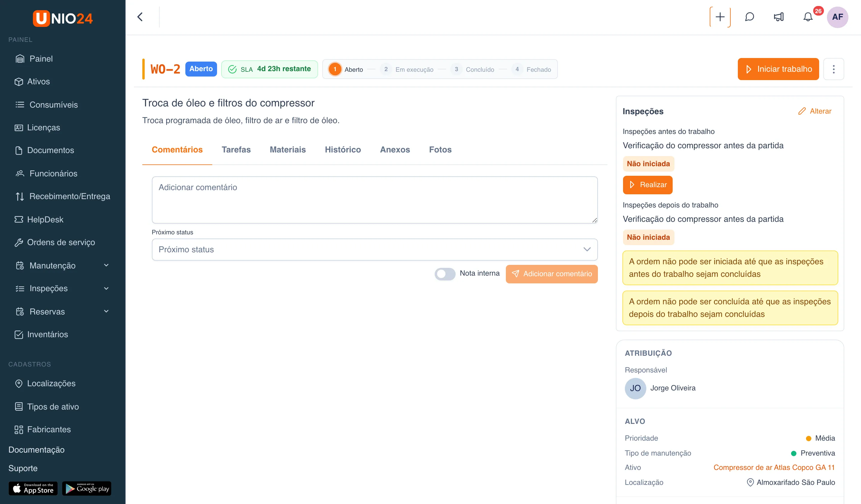The height and width of the screenshot is (504, 861).
Task: Click the blue Aberto status badge
Action: click(x=201, y=69)
